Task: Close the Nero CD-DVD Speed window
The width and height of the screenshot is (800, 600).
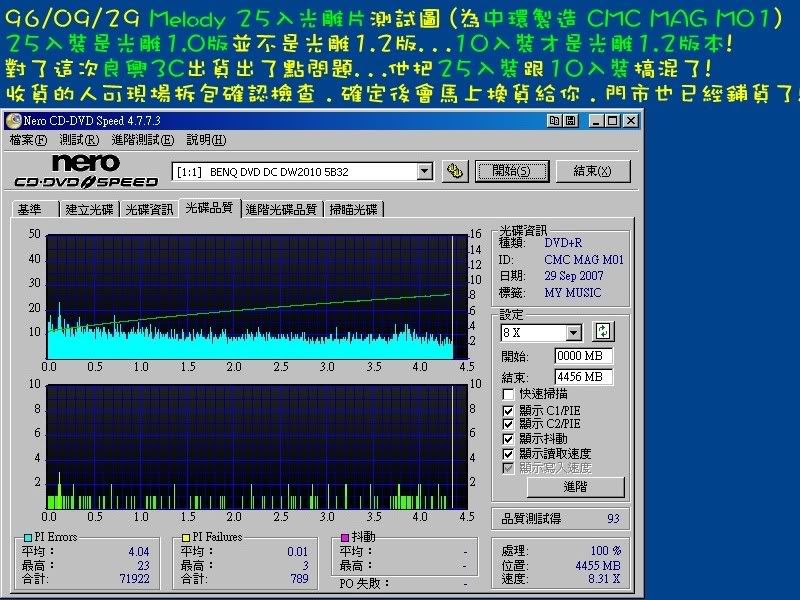Action: coord(631,121)
